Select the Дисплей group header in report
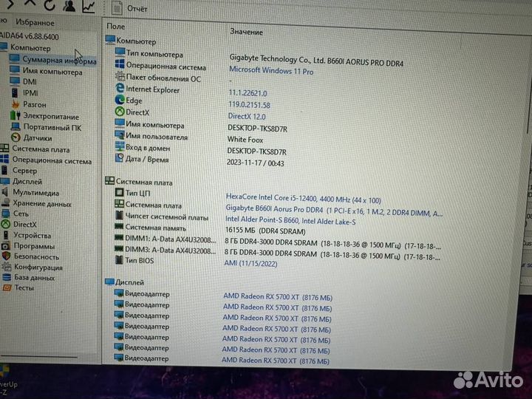Viewport: 532px width, 399px height. click(x=124, y=282)
